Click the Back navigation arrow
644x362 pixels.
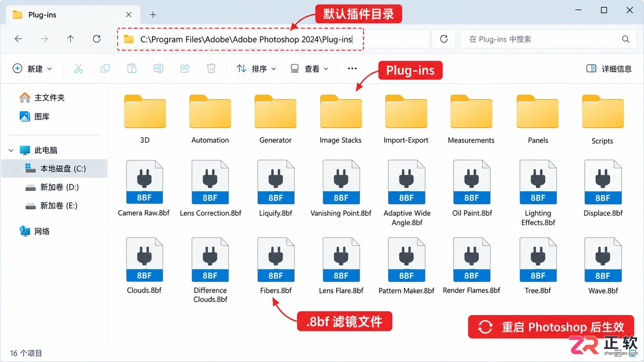(x=18, y=39)
